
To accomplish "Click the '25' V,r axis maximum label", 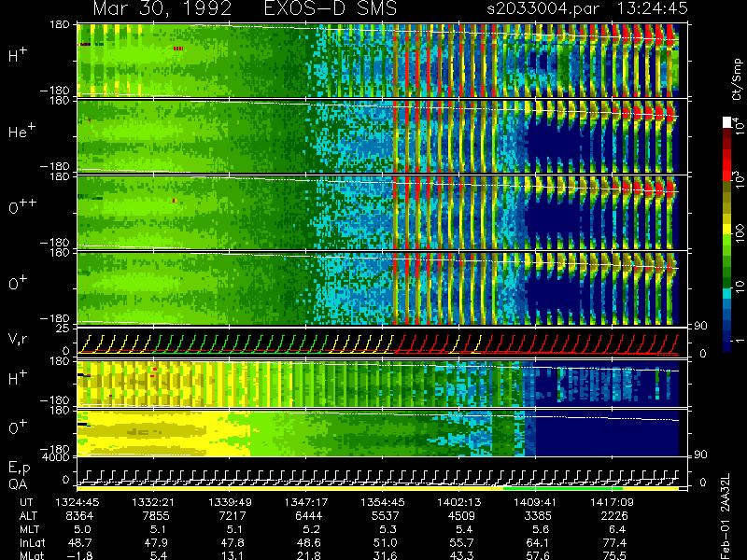I will click(x=63, y=329).
